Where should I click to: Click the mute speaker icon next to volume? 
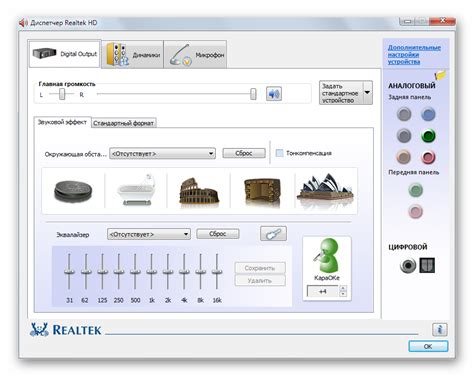(x=274, y=94)
